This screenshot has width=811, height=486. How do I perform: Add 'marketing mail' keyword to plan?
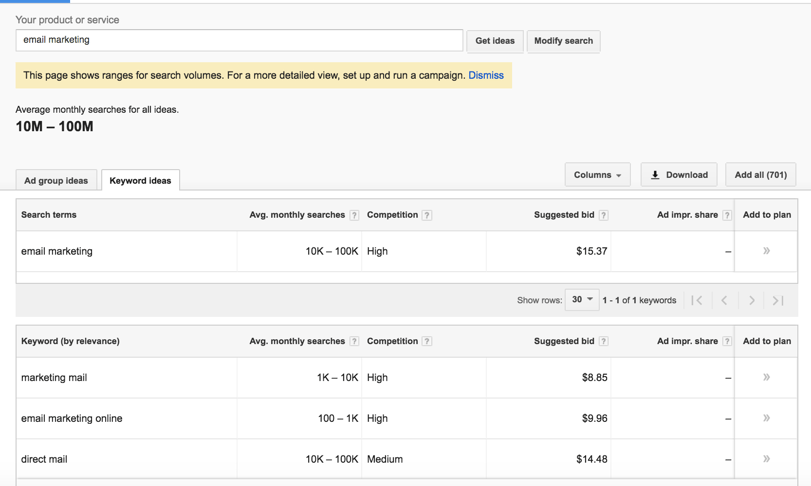766,378
